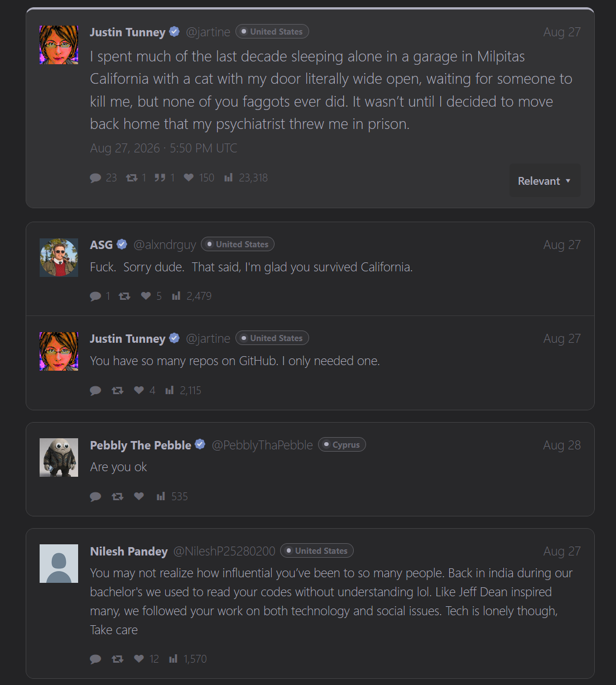Click the quote icon on the main tweet
This screenshot has width=616, height=685.
[x=160, y=178]
